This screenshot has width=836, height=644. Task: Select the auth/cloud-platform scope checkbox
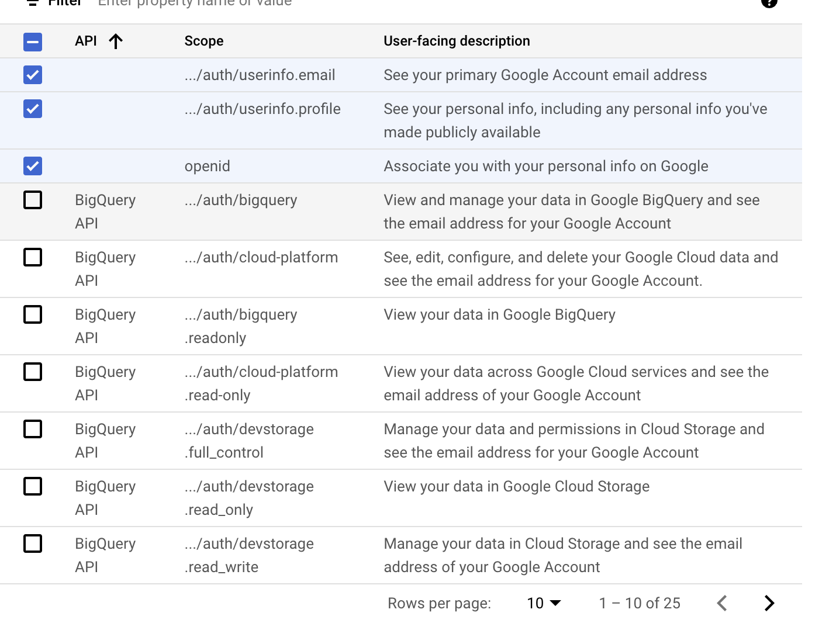tap(33, 257)
